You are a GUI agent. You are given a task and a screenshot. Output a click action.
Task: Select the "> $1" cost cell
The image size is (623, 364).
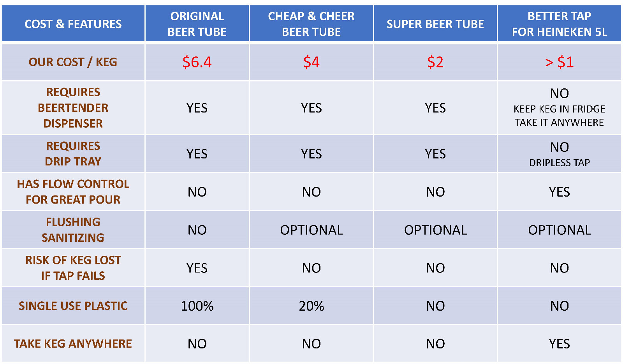[559, 62]
